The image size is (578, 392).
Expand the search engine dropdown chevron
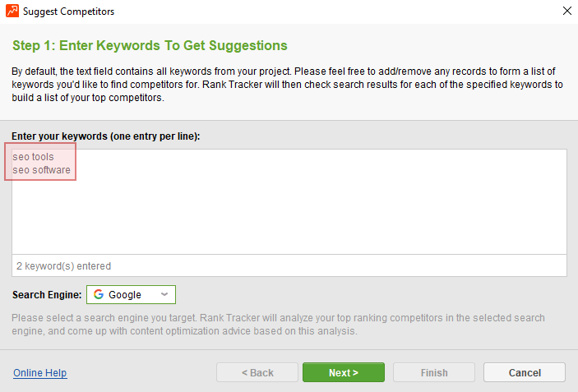pyautogui.click(x=164, y=294)
